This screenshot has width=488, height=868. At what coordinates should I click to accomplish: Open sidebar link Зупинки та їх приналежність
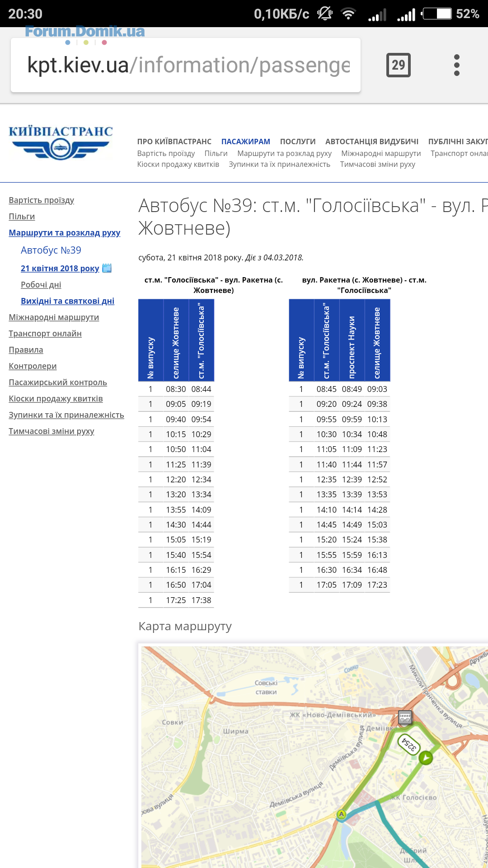point(66,415)
